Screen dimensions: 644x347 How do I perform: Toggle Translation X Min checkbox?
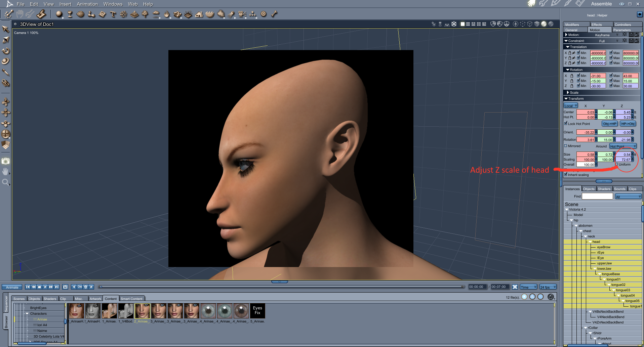578,53
